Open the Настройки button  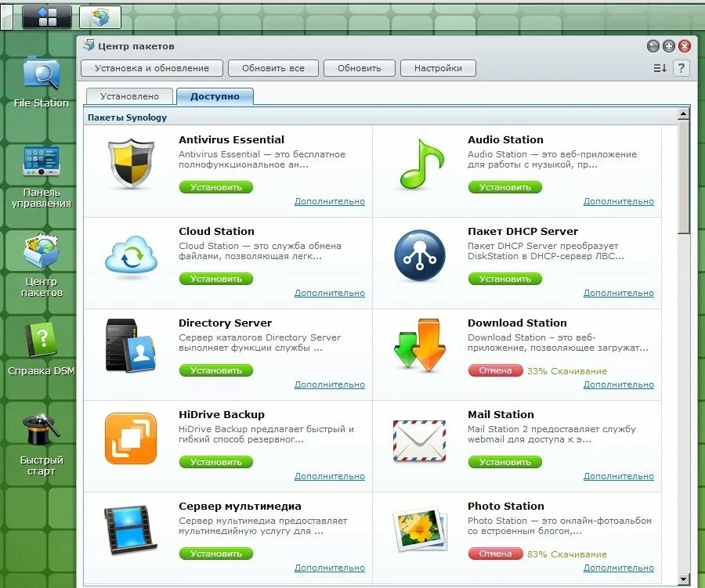tap(438, 68)
